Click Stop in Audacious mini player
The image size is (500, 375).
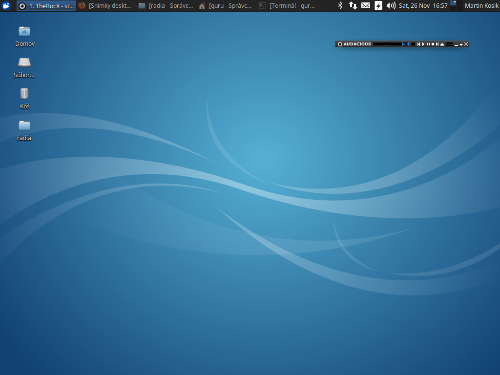[433, 44]
